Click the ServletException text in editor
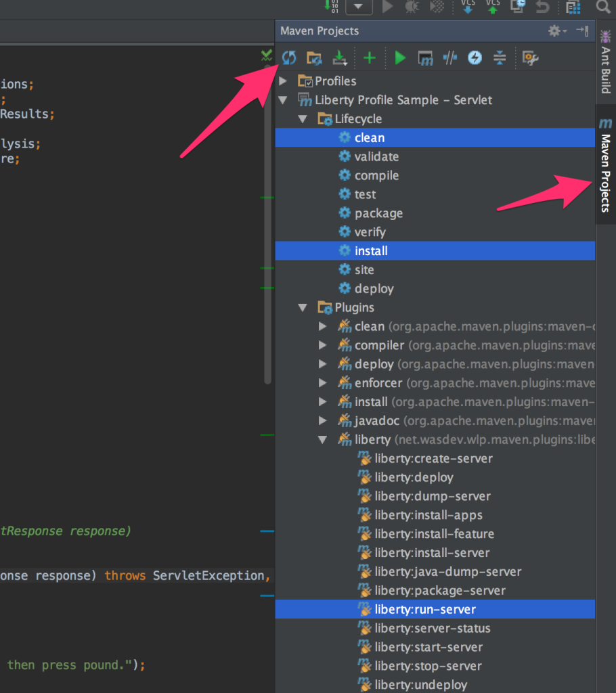This screenshot has width=616, height=693. [x=208, y=575]
